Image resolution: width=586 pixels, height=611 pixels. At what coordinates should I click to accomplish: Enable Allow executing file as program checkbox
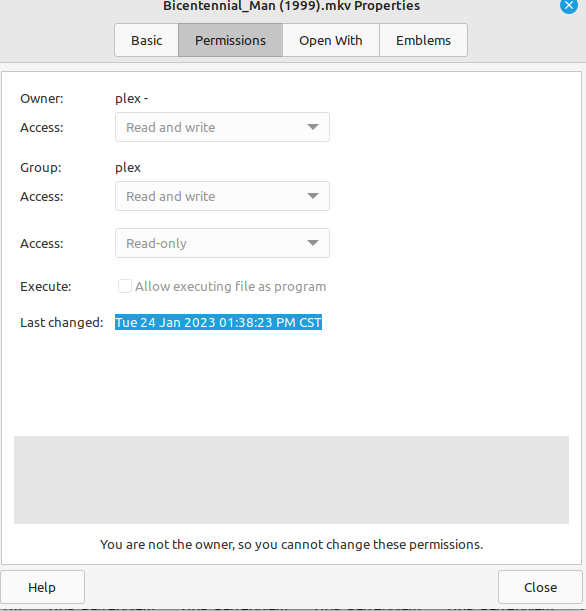pyautogui.click(x=125, y=286)
